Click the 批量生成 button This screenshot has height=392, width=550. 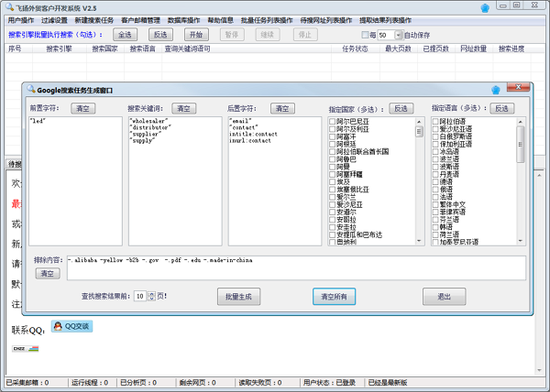238,297
